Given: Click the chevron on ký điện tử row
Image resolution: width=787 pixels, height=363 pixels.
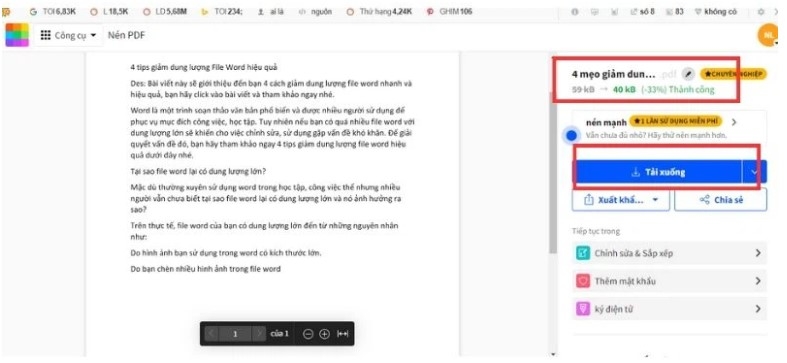Looking at the screenshot, I should 758,309.
